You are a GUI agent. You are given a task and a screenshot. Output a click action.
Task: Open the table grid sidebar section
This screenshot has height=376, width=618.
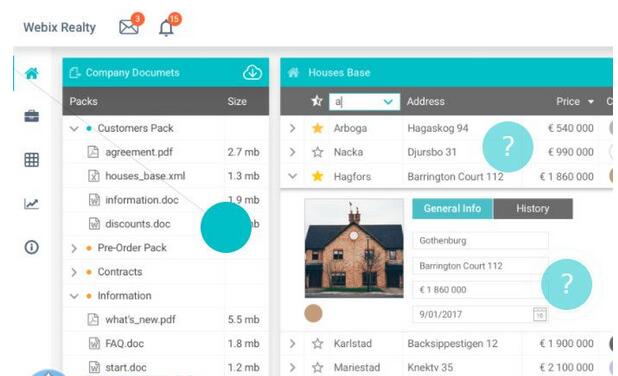point(32,160)
